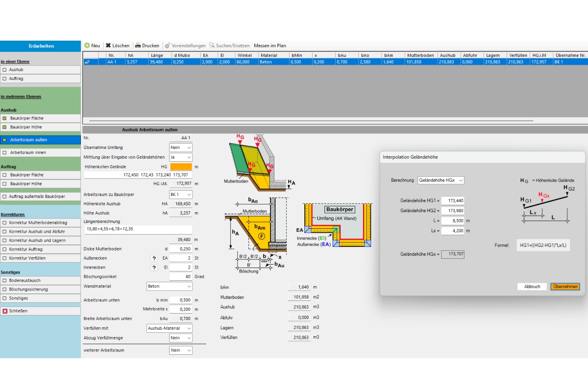588x392 pixels.
Task: Click the red Schließen icon
Action: tap(5, 311)
